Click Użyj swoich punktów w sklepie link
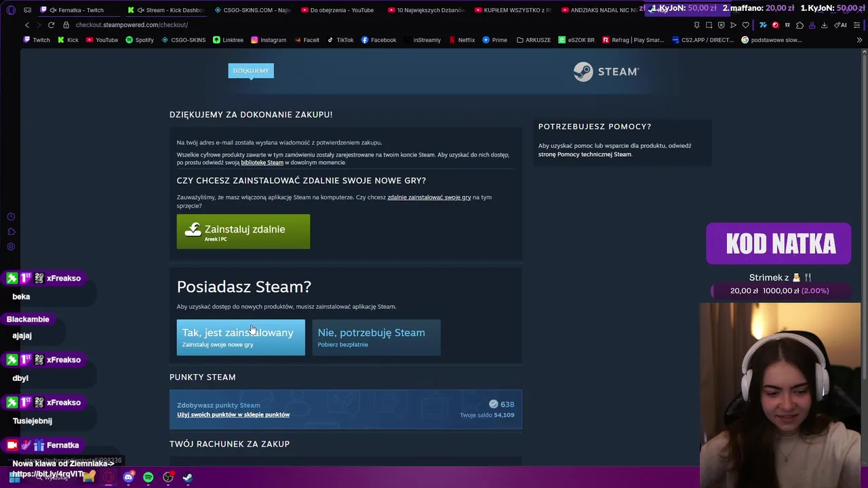Viewport: 868px width, 488px height. point(233,415)
